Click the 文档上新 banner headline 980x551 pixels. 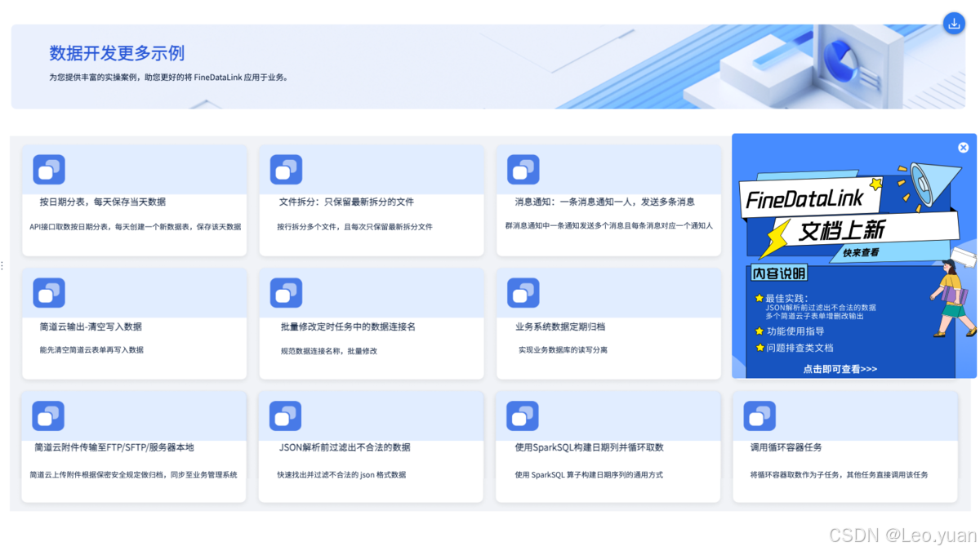[x=841, y=229]
